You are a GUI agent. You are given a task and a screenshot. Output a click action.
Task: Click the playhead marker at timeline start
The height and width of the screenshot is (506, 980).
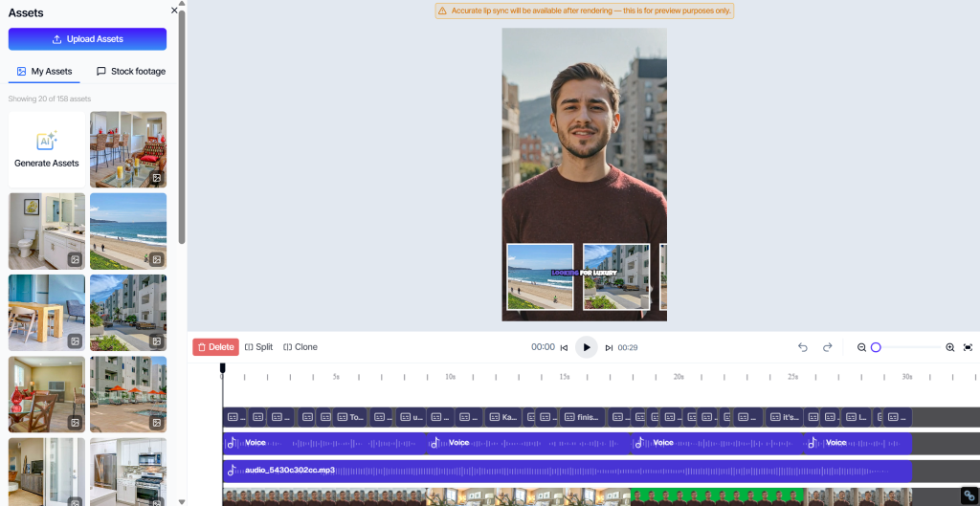tap(222, 368)
